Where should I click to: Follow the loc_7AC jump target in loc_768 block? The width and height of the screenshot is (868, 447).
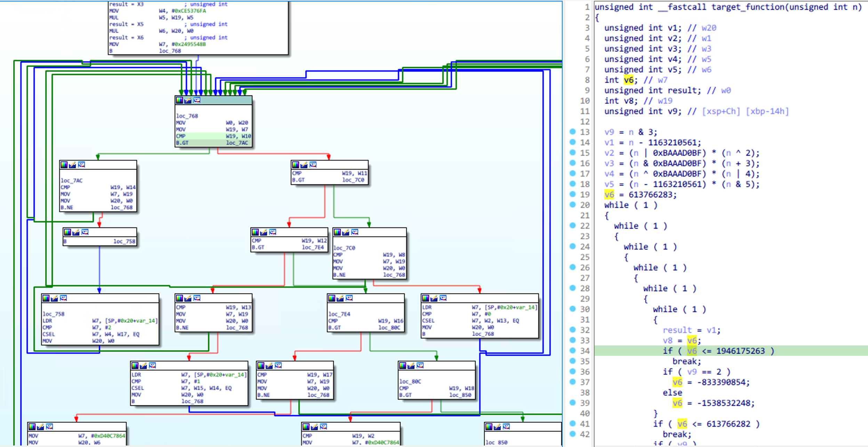tap(237, 143)
